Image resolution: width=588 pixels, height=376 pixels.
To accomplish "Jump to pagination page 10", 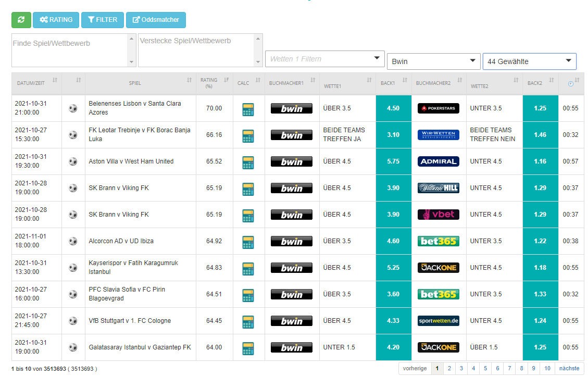I will (547, 369).
